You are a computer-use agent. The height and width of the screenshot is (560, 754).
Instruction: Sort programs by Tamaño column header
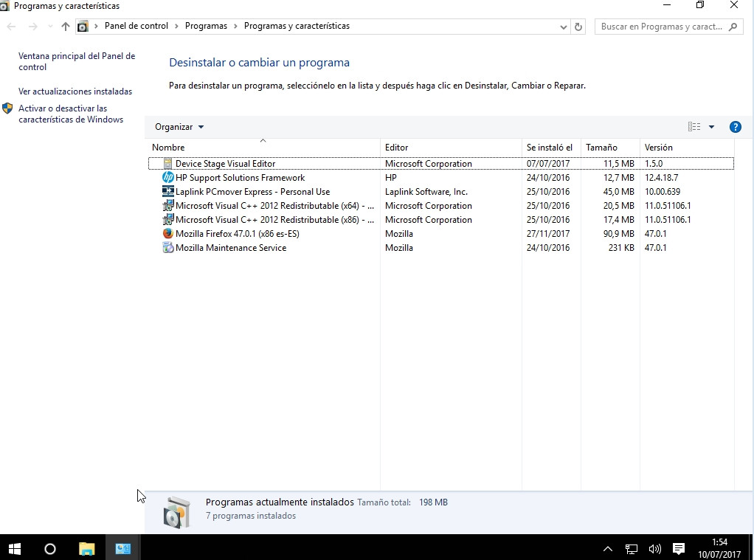[601, 148]
